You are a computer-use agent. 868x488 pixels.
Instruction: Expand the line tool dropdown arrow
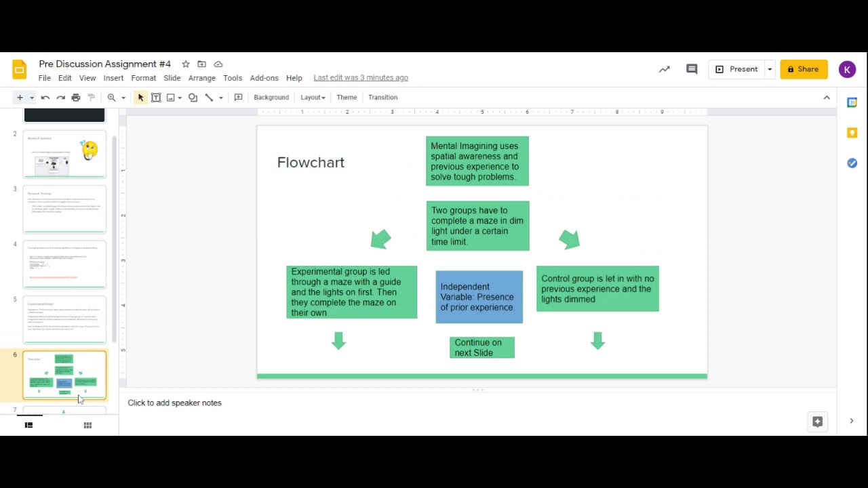(x=221, y=98)
